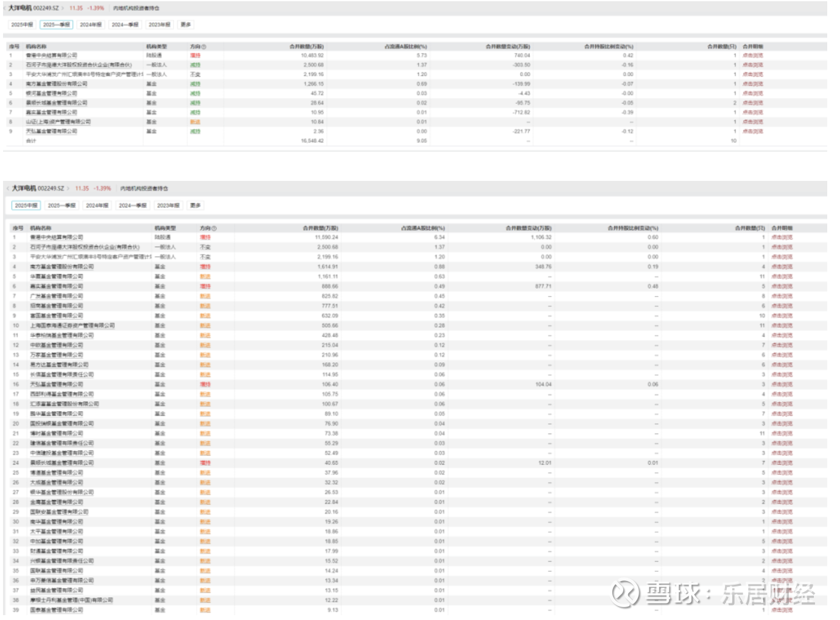Open 上海国泰海通证券资产管理有限公司 link

pos(72,326)
